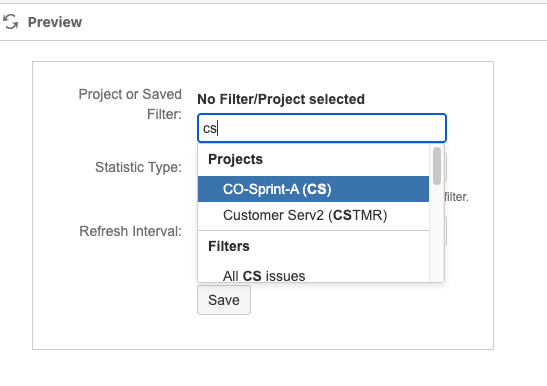Click the Filters group header
547x386 pixels.
pos(228,246)
